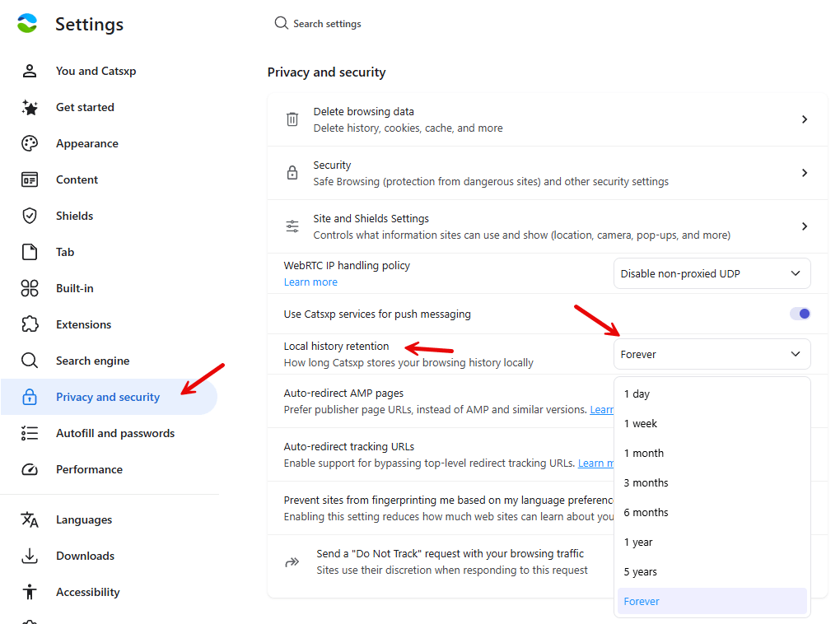Click the Search settings field
Viewport: 840px width, 624px height.
point(327,24)
